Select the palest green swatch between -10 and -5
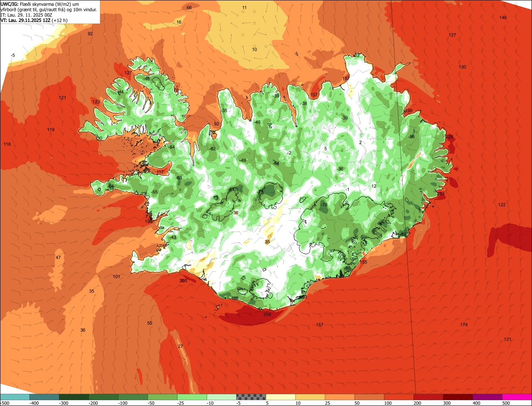This screenshot has width=532, height=406. pos(222,397)
